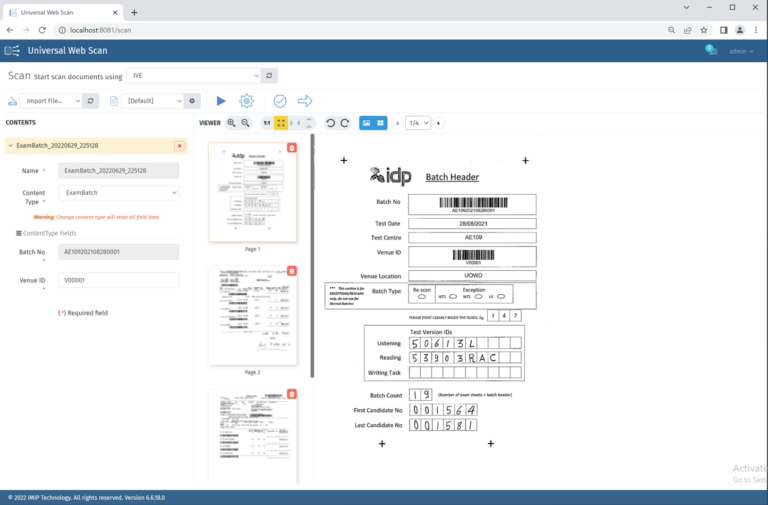Rotate page clockwise in viewer

click(345, 123)
